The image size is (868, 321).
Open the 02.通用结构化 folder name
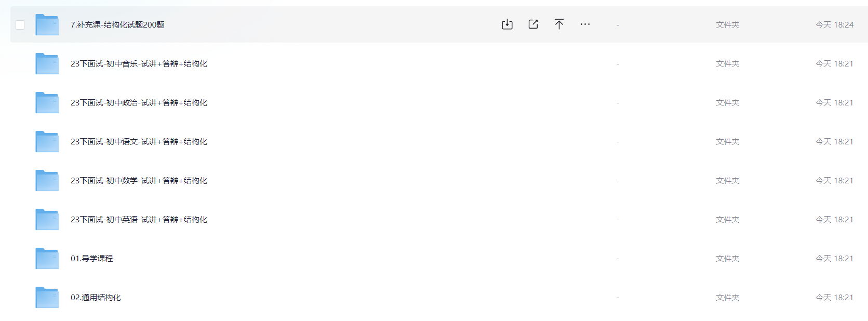tap(96, 298)
